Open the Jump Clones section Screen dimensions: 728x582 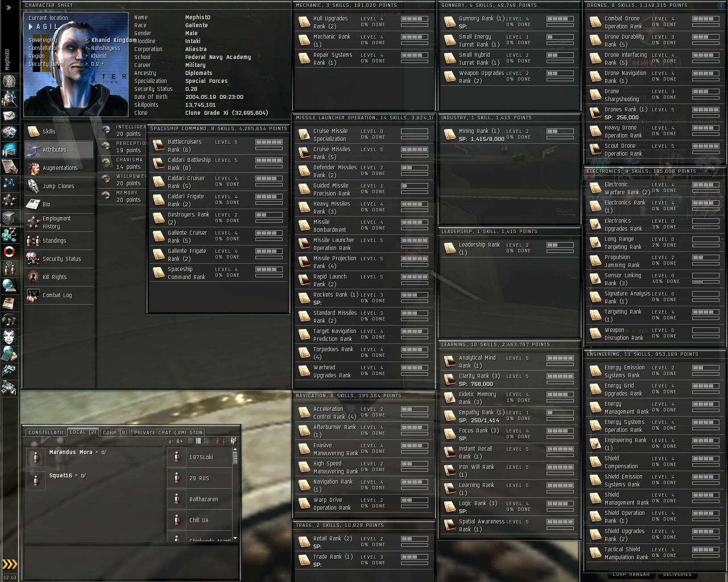coord(59,186)
